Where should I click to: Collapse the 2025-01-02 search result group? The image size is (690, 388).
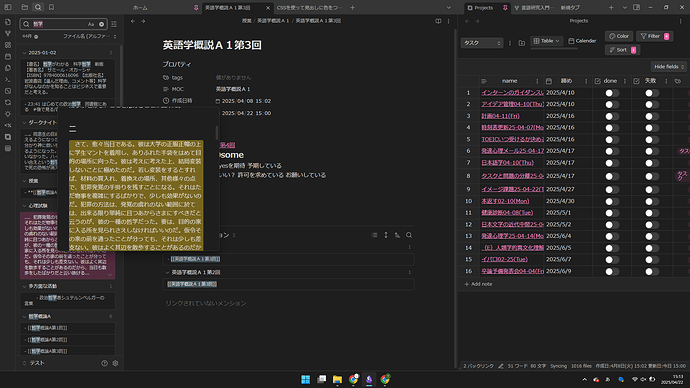[24, 53]
